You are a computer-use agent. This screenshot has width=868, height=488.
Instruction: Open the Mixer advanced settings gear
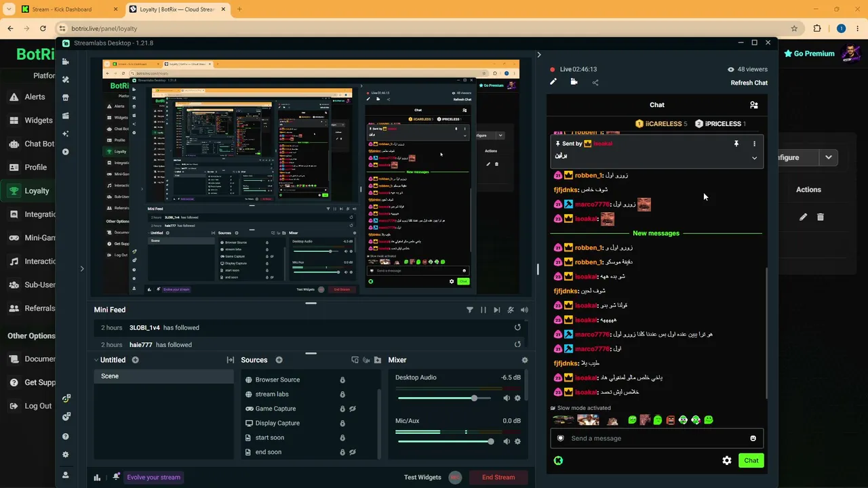(524, 360)
